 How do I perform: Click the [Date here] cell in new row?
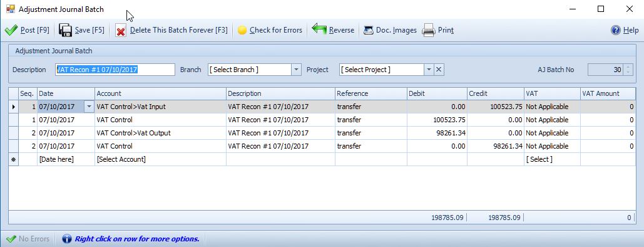tap(66, 159)
